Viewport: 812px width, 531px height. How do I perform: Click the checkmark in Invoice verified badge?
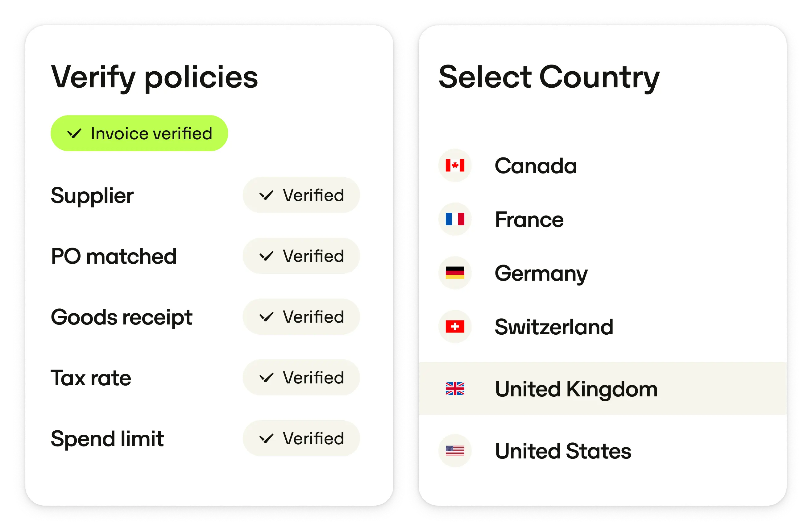tap(74, 133)
